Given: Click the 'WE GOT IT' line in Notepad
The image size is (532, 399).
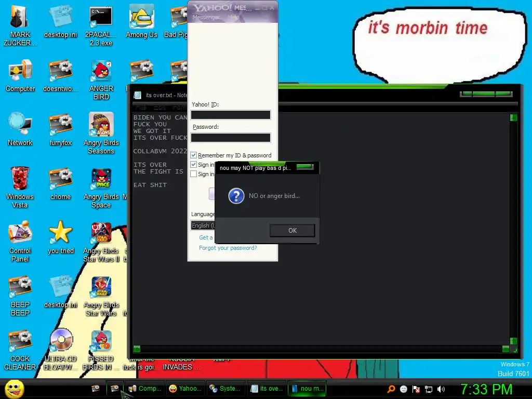Looking at the screenshot, I should point(152,131).
